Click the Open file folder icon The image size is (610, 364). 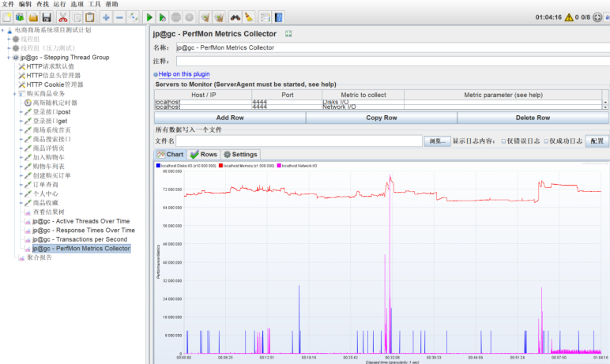click(x=33, y=17)
